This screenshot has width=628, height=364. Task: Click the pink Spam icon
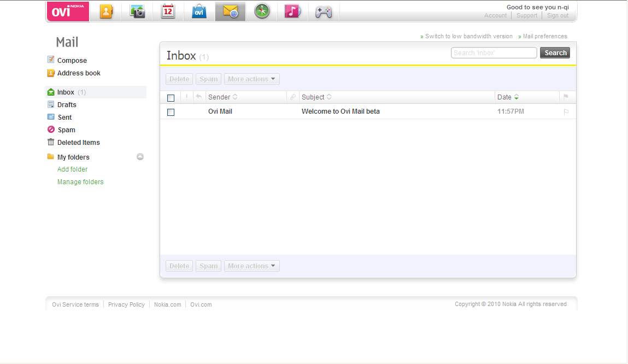[x=51, y=130]
